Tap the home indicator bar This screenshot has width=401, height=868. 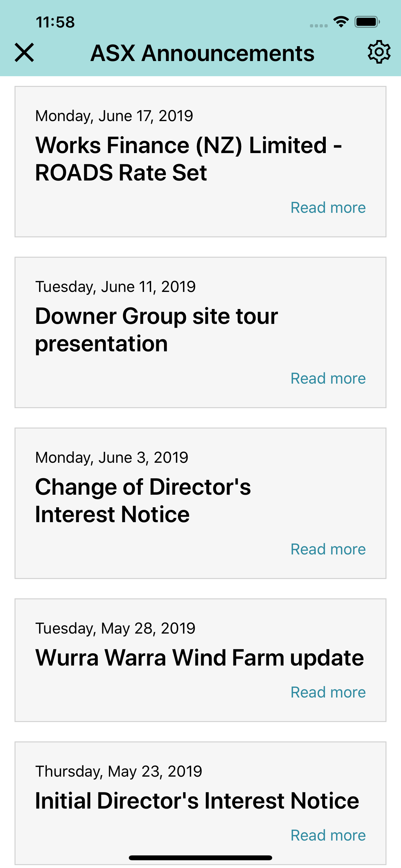click(200, 858)
